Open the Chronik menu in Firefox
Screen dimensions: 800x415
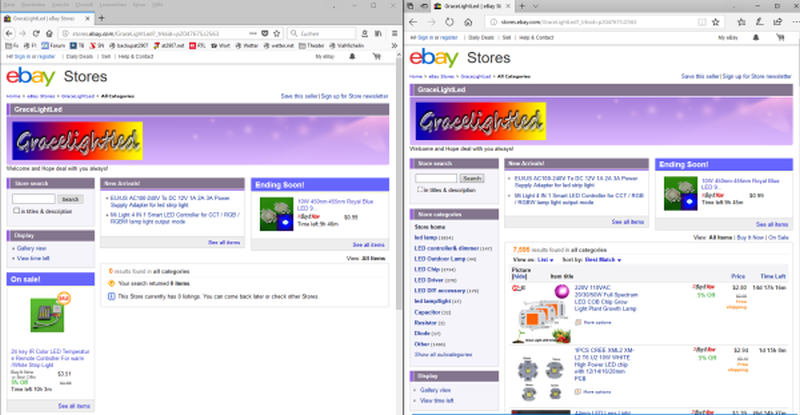tap(85, 5)
